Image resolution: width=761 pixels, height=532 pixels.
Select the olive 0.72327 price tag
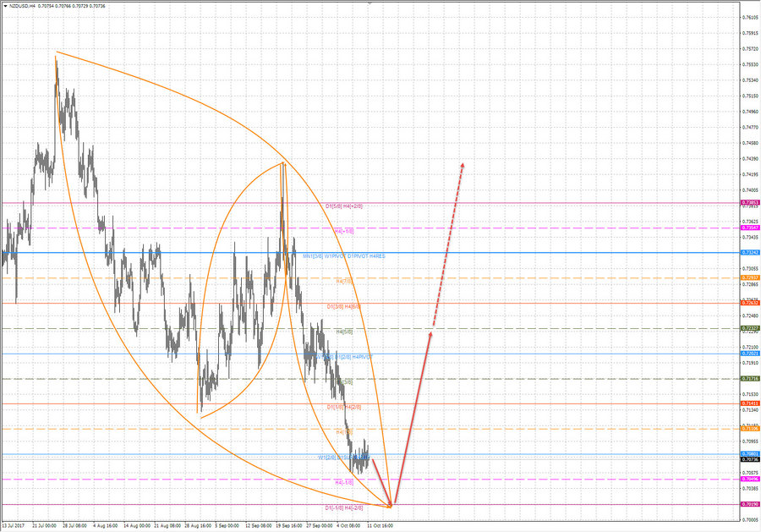[x=750, y=328]
